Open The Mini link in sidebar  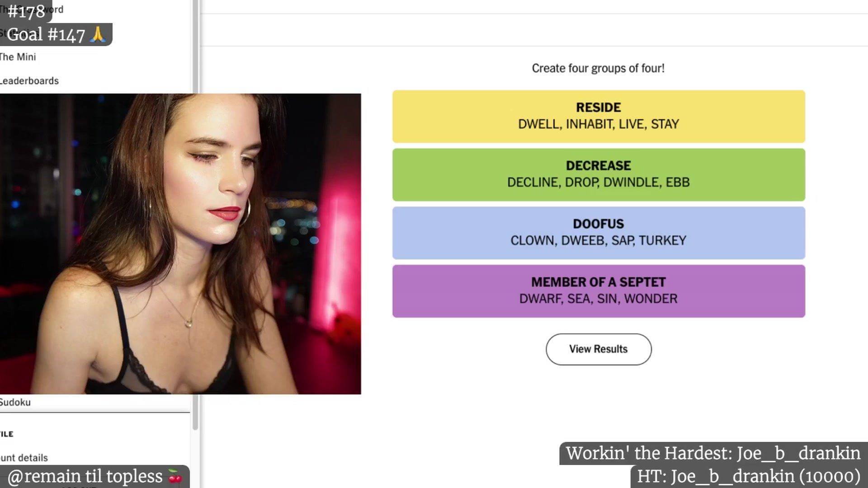tap(18, 57)
